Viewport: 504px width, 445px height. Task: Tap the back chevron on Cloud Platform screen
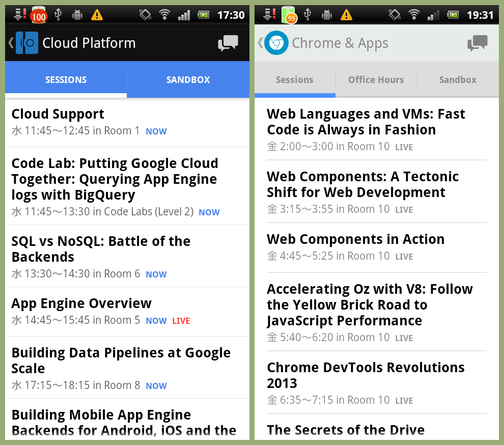11,43
